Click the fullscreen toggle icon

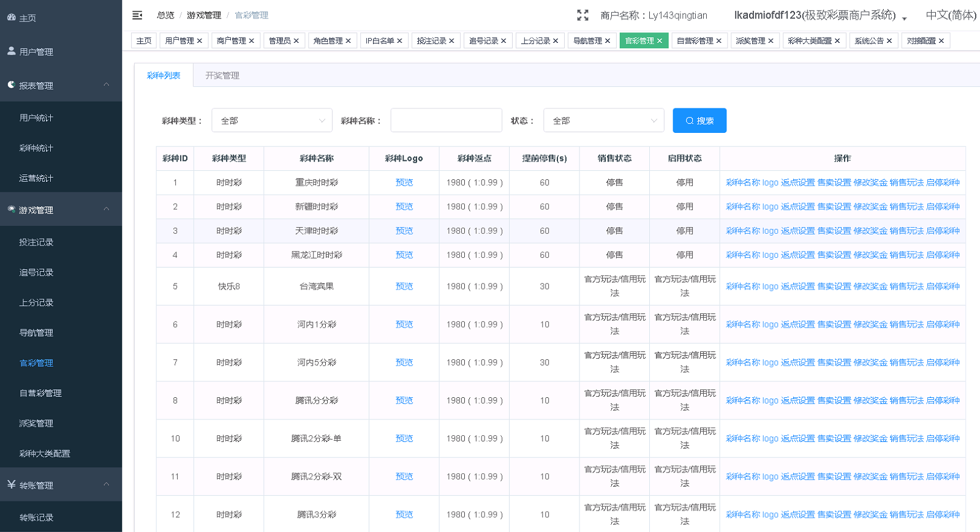pyautogui.click(x=582, y=15)
